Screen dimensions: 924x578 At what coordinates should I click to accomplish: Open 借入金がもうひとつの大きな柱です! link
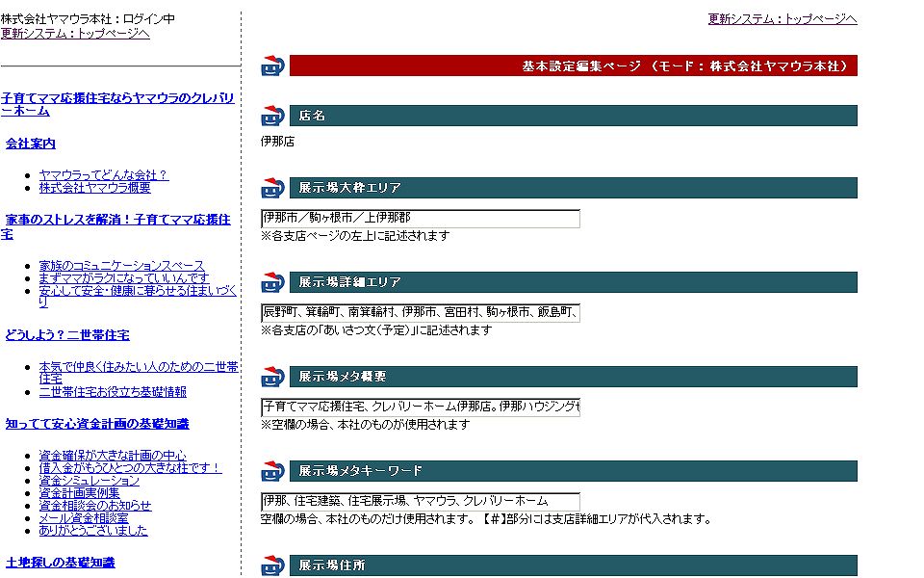[x=130, y=468]
